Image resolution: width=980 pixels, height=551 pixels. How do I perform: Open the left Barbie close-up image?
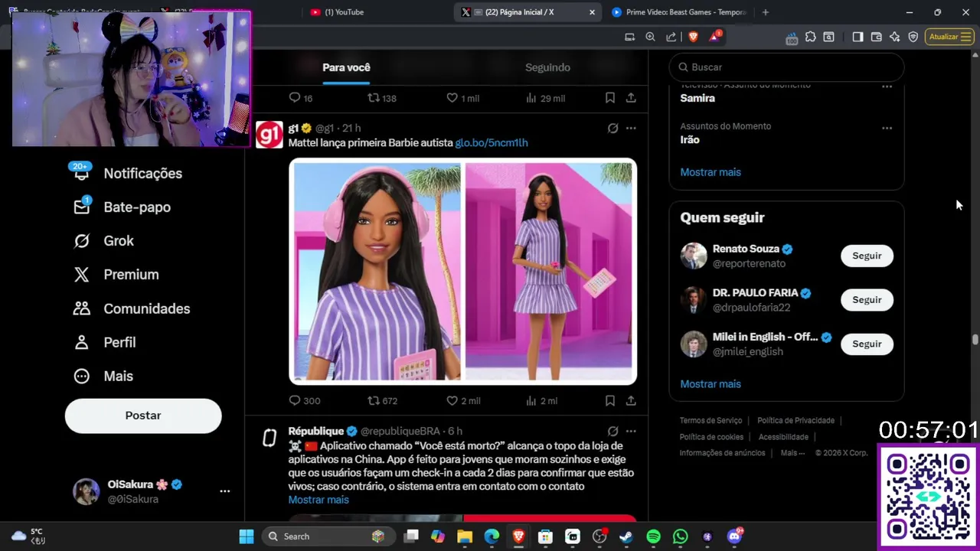pos(375,271)
